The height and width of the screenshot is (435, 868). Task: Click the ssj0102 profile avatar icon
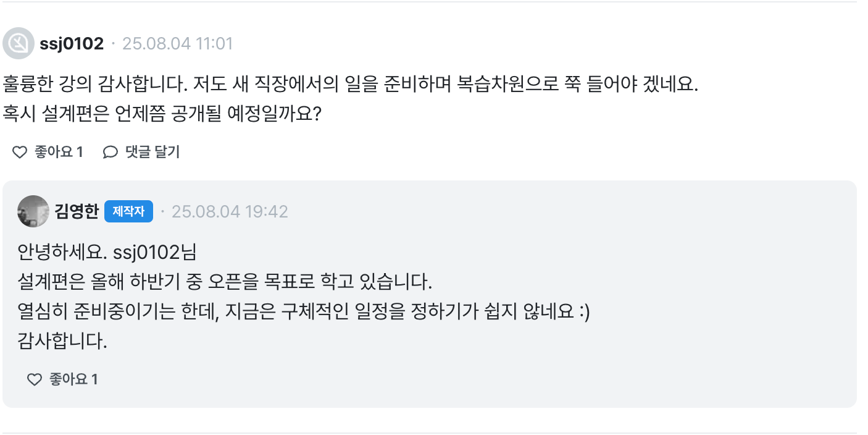[19, 43]
